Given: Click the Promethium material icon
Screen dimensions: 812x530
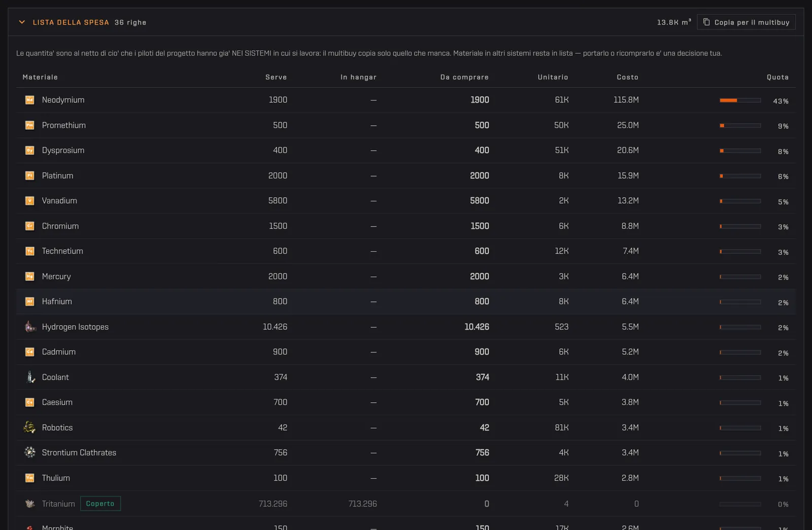Looking at the screenshot, I should (30, 125).
